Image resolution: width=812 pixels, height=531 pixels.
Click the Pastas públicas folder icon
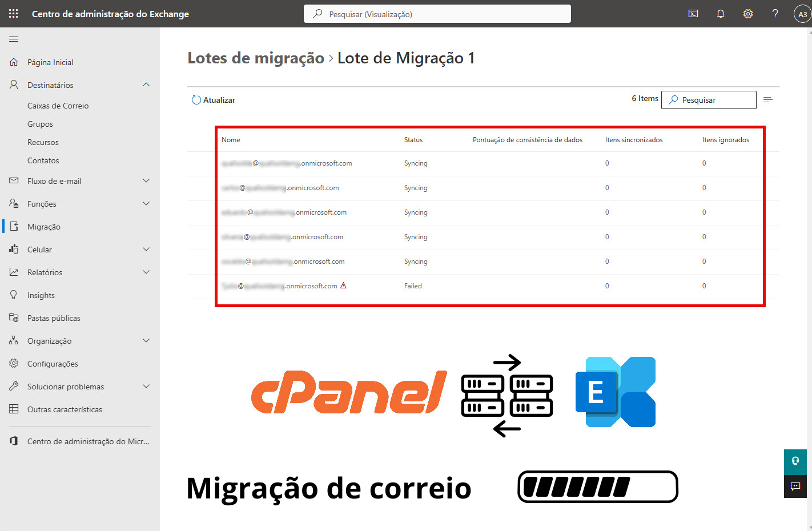(14, 317)
